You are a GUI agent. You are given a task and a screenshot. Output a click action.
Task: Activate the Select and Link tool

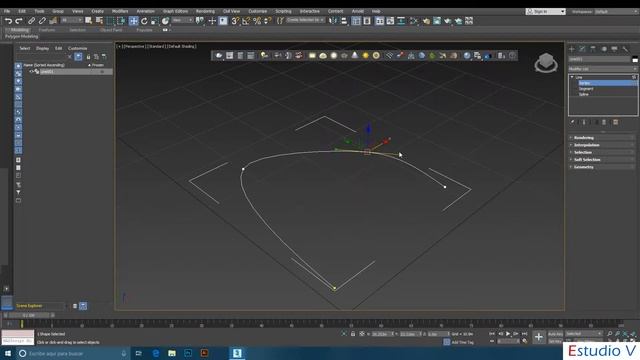tap(31, 21)
